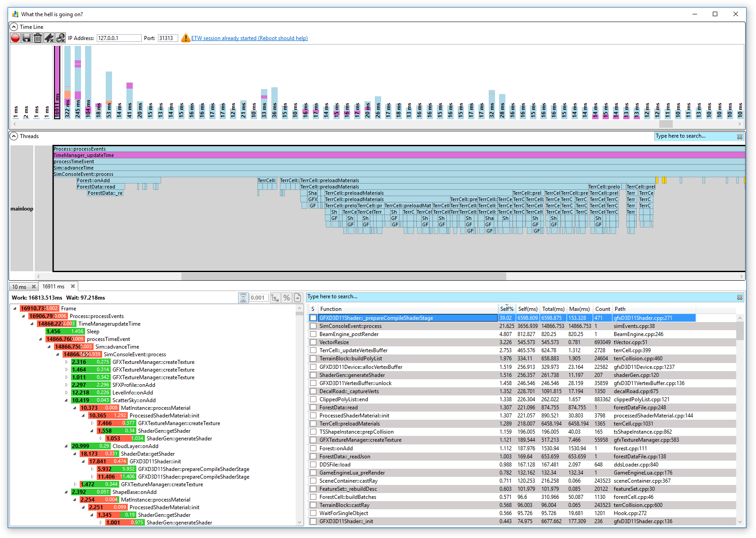Collapse the CloudLayer::onAdd tree node
Image resolution: width=756 pixels, height=538 pixels.
click(66, 446)
